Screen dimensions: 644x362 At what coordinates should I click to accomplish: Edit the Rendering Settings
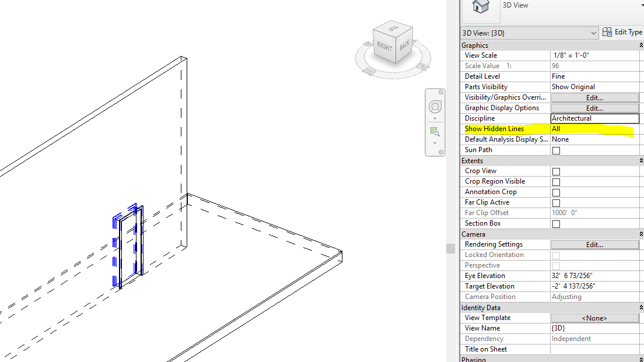[x=594, y=244]
